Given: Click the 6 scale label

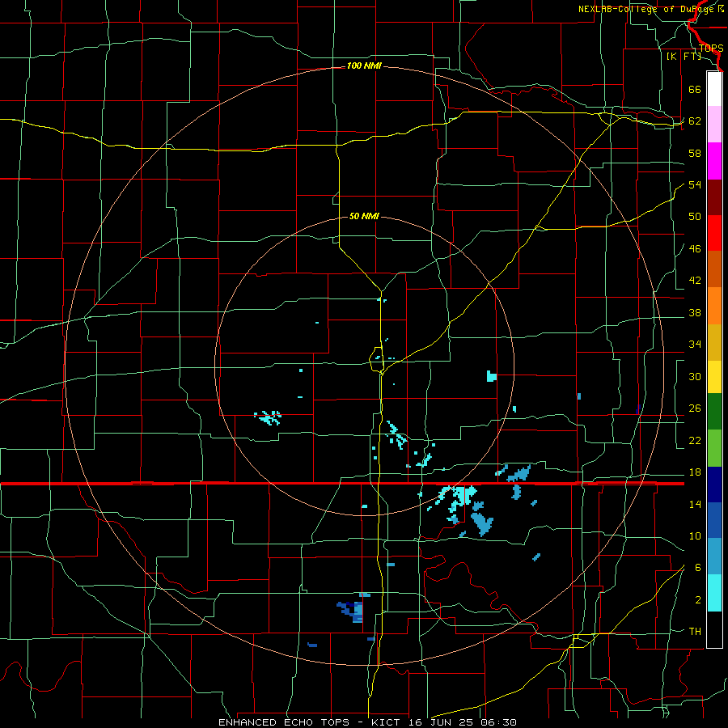Looking at the screenshot, I should tap(698, 569).
